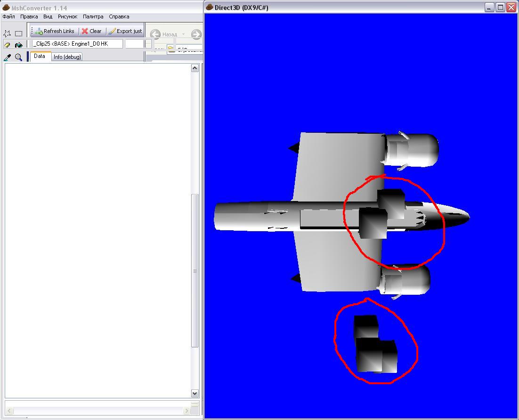The height and width of the screenshot is (420, 519).
Task: Click the folder icon in address bar
Action: coord(171,49)
